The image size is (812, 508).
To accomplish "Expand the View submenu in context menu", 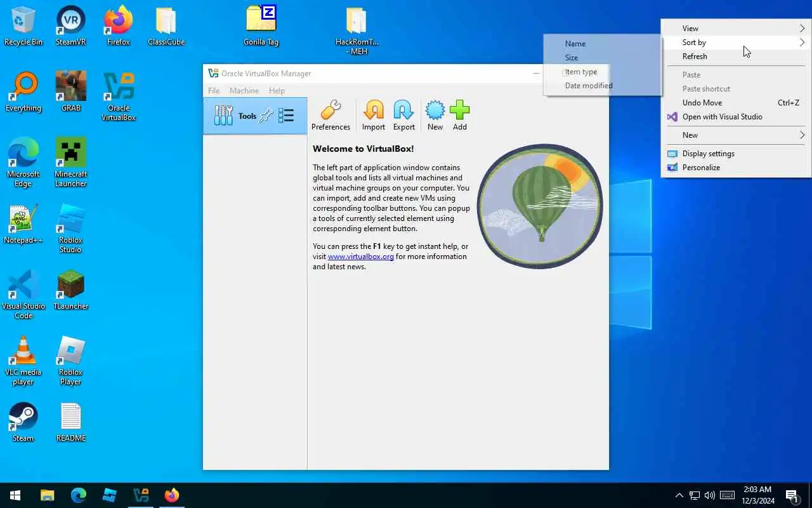I will pos(736,29).
